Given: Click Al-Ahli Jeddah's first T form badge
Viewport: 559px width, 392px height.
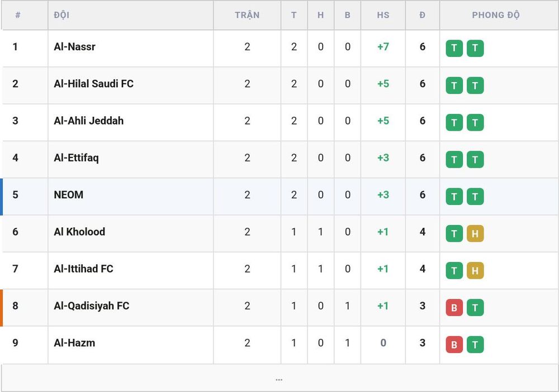Looking at the screenshot, I should (454, 122).
